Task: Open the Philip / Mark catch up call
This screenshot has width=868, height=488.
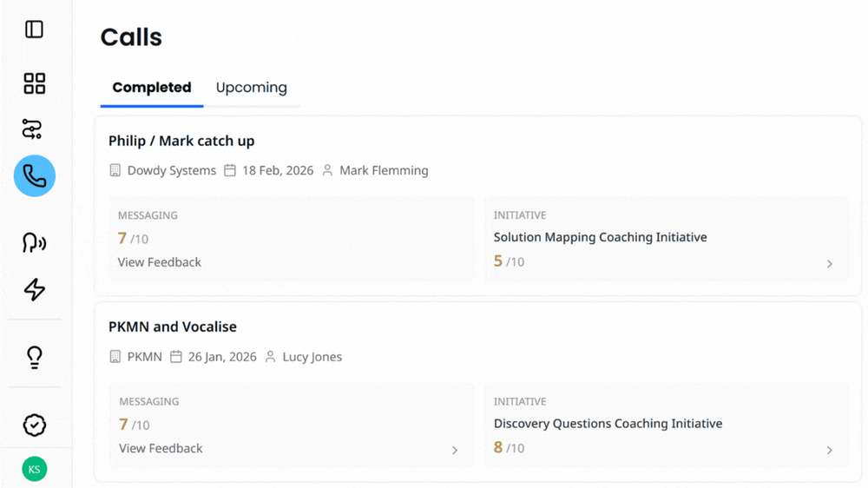Action: pos(181,141)
